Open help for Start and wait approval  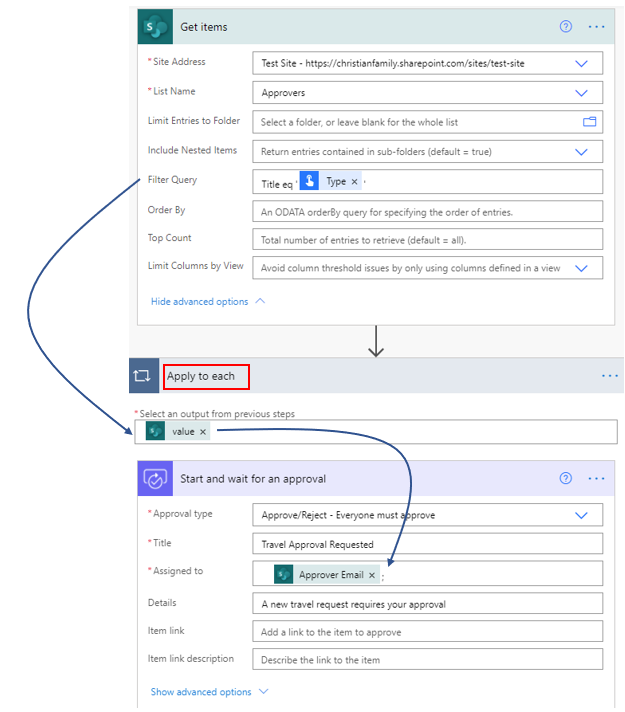click(x=565, y=478)
